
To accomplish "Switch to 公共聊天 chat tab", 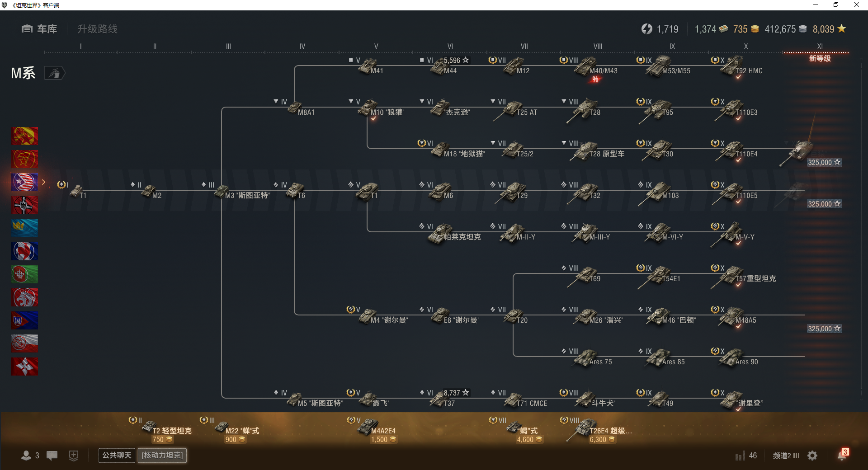I will tap(117, 455).
